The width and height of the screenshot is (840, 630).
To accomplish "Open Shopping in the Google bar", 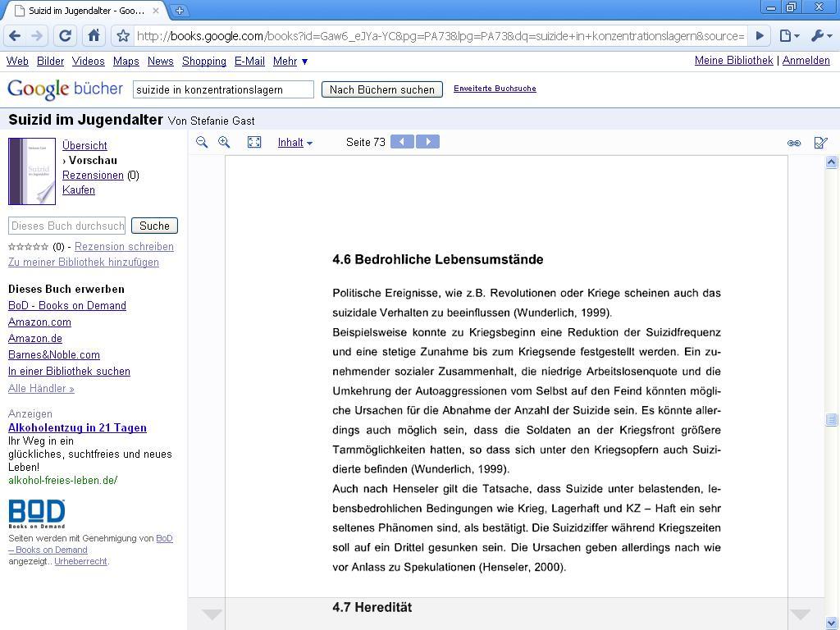I will [204, 61].
